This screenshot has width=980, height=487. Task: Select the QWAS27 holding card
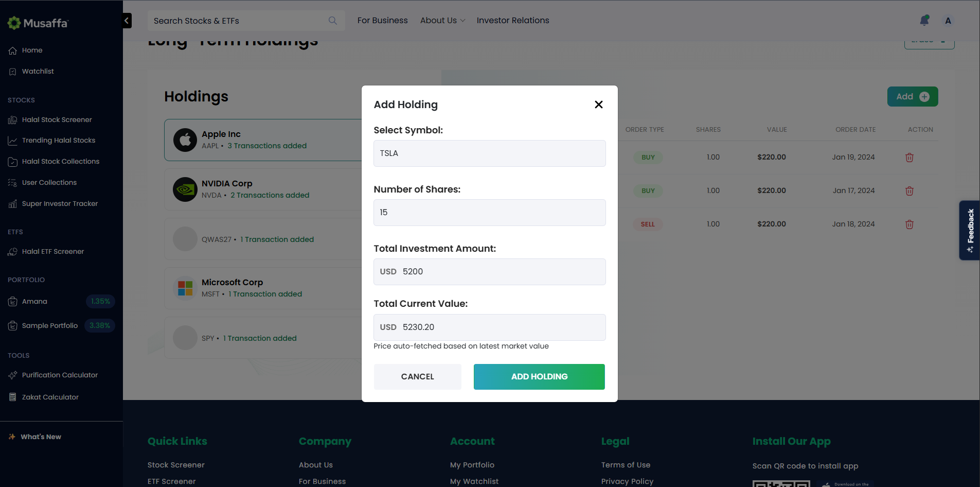263,239
